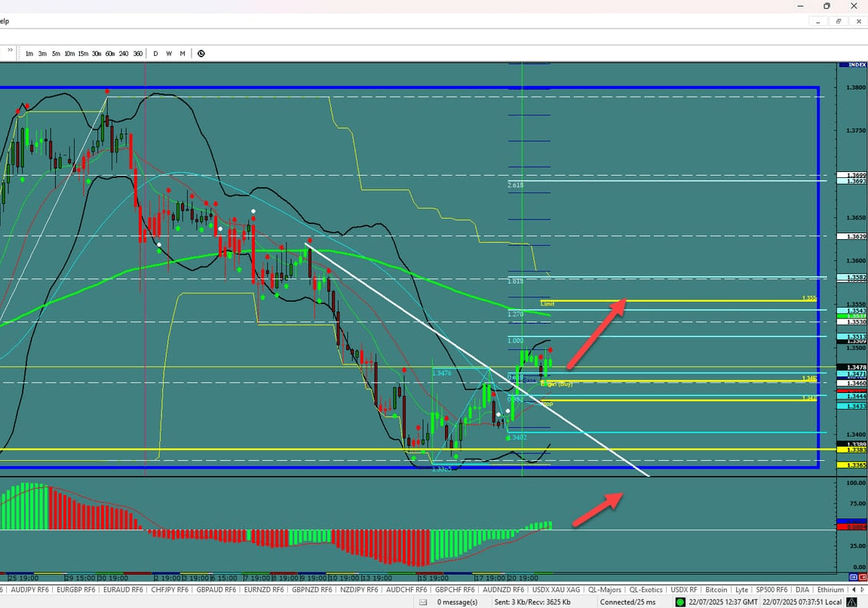This screenshot has width=868, height=608.
Task: Click the yellow Limit order label on the chart
Action: pyautogui.click(x=546, y=303)
